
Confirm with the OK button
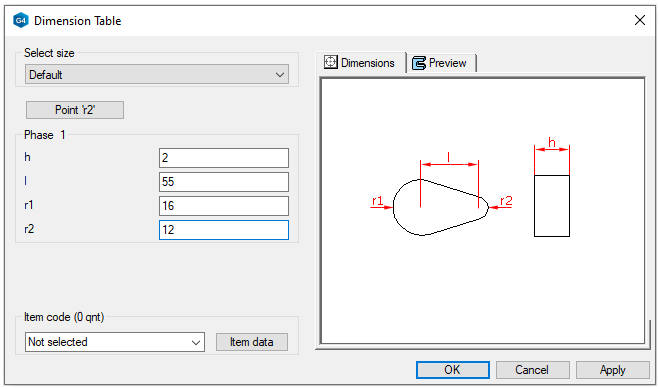(453, 370)
